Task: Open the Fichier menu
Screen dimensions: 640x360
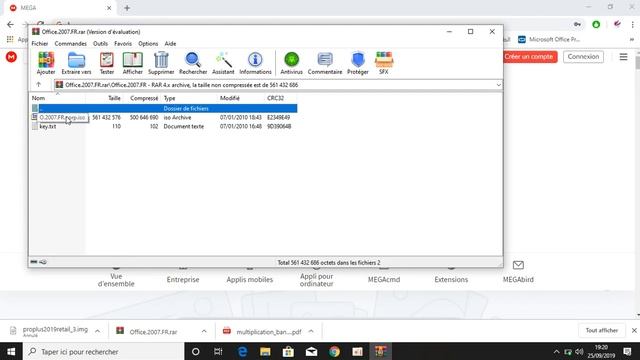Action: click(40, 44)
